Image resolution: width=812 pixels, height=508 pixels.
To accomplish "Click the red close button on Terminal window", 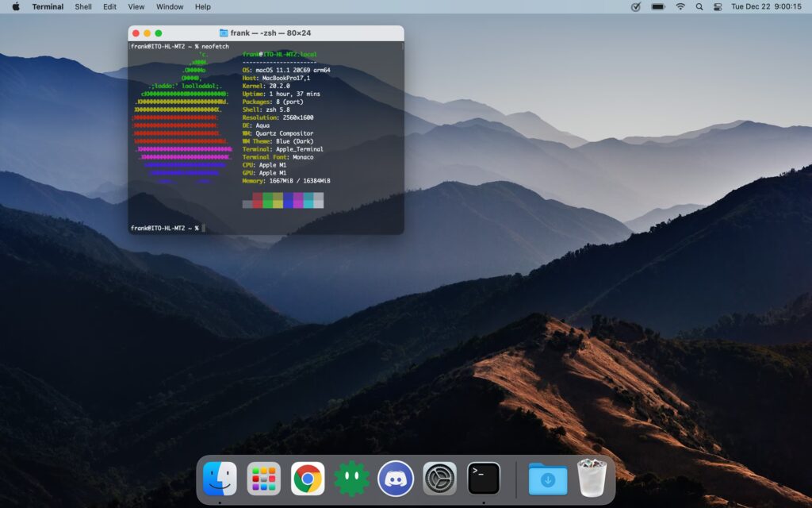I will click(x=136, y=33).
